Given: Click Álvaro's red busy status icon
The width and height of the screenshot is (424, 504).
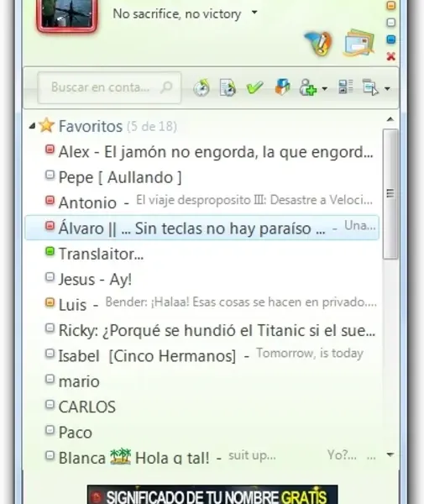Looking at the screenshot, I should point(50,226).
